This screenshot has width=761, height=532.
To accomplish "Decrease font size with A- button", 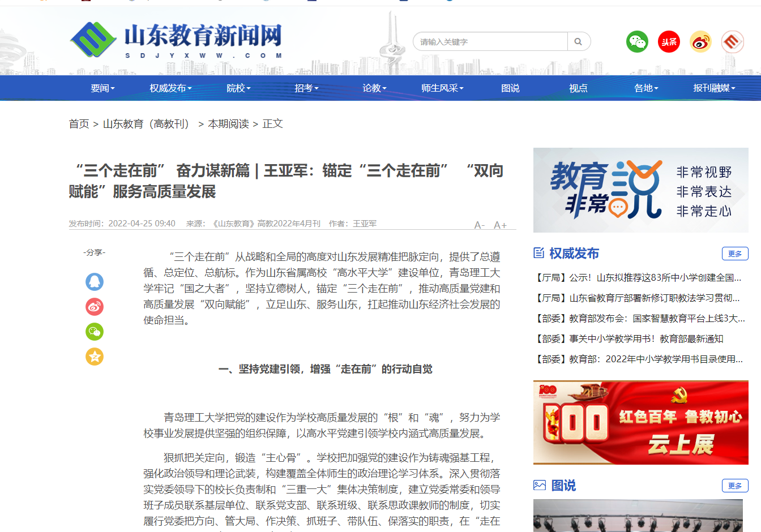I will (479, 225).
